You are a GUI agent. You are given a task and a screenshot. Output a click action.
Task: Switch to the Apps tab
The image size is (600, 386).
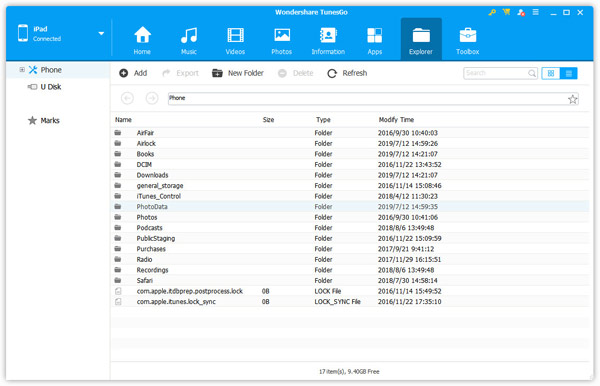(375, 40)
